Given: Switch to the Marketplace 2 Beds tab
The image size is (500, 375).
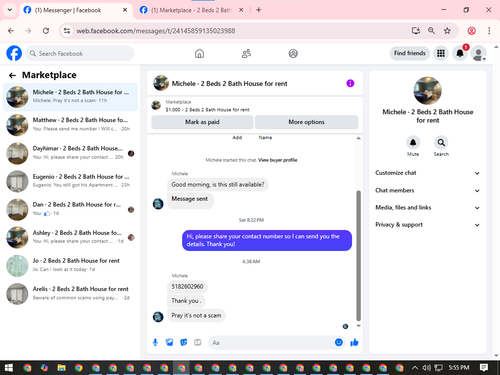Looking at the screenshot, I should pos(191,10).
